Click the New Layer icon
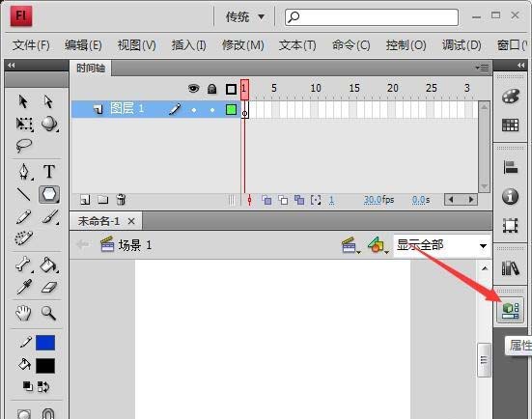The height and width of the screenshot is (419, 532). click(85, 200)
